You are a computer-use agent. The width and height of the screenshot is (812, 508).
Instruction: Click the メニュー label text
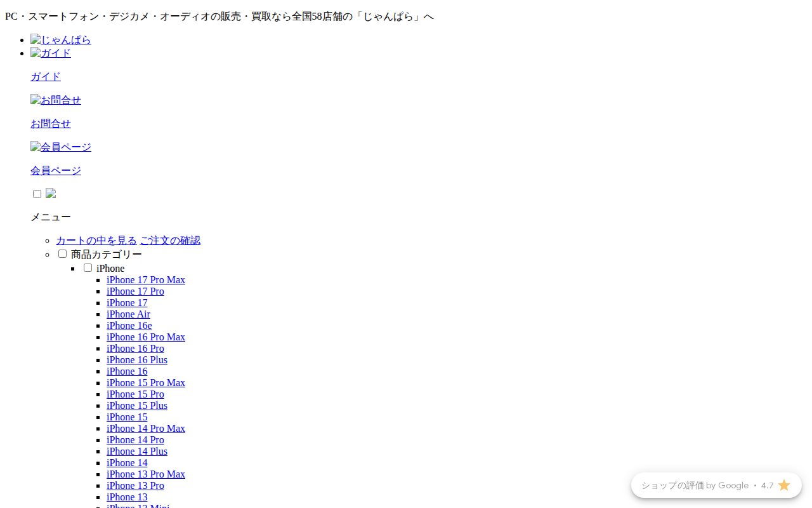coord(51,217)
